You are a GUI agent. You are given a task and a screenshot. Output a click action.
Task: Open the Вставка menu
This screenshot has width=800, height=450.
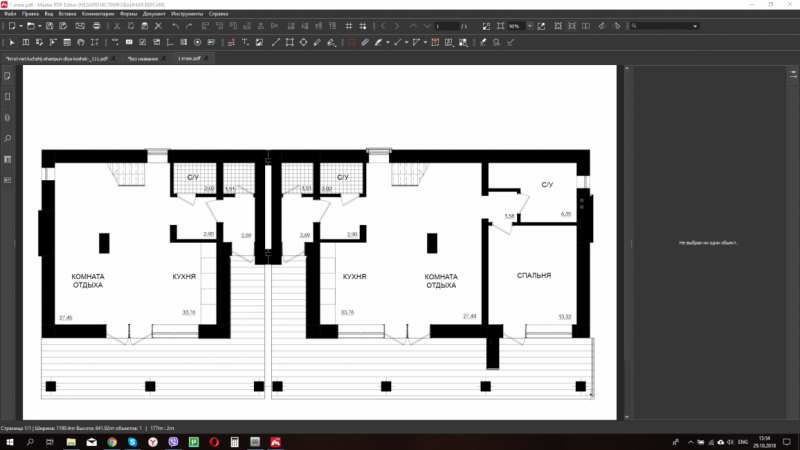pos(67,14)
